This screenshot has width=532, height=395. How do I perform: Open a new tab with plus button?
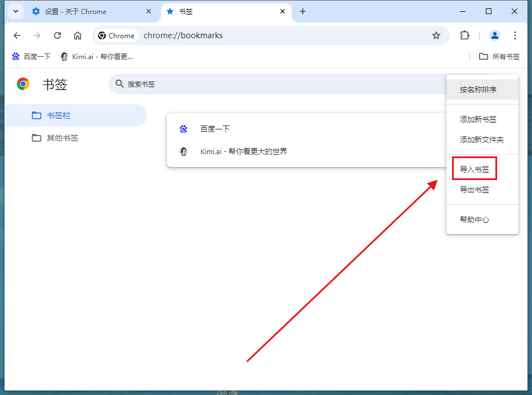coord(303,11)
